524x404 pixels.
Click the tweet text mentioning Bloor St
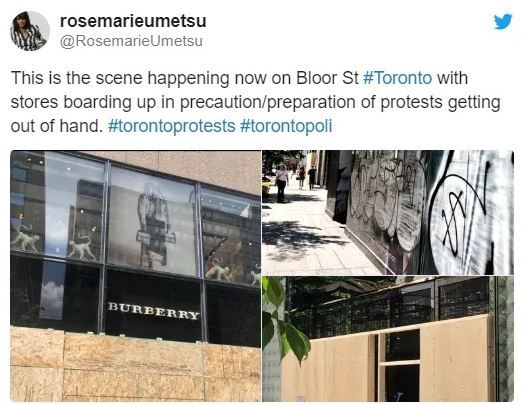coord(255,102)
